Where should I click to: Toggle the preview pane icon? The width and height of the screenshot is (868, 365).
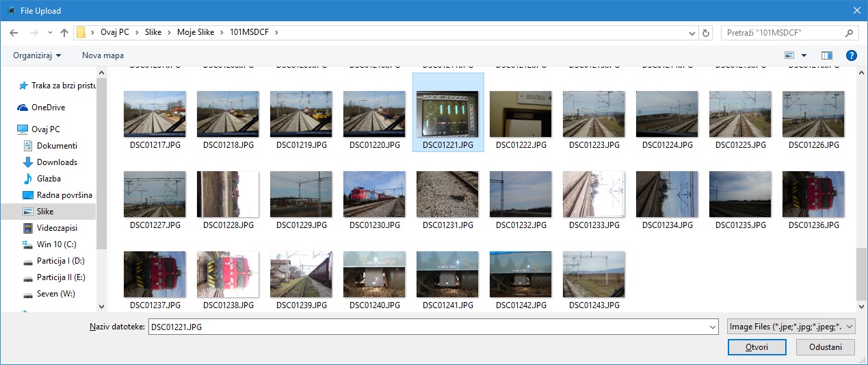826,55
